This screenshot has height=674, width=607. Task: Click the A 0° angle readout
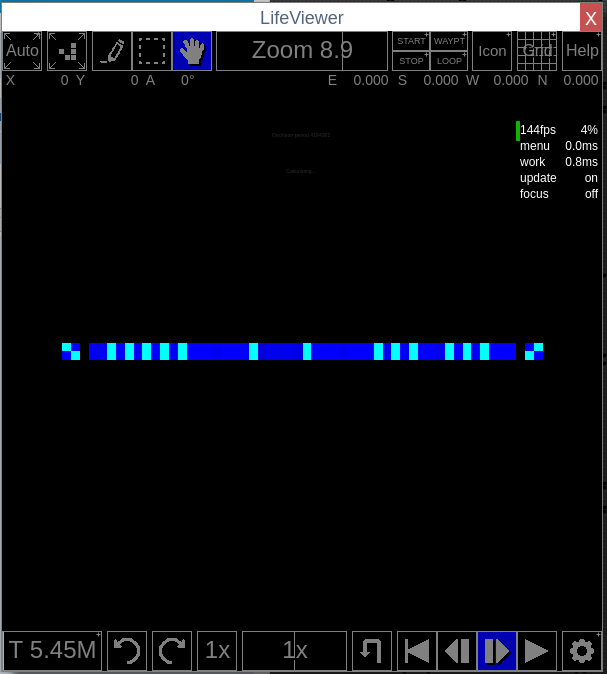(170, 80)
